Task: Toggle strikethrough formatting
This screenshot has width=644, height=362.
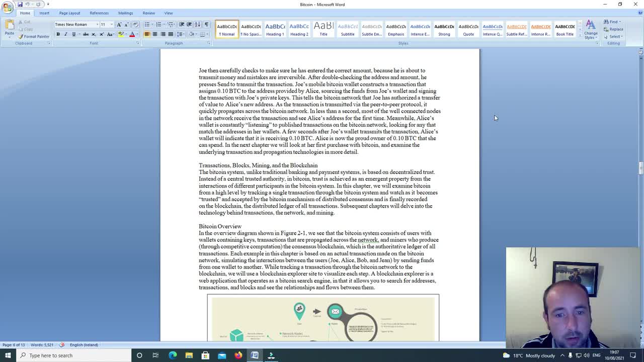Action: [x=86, y=34]
